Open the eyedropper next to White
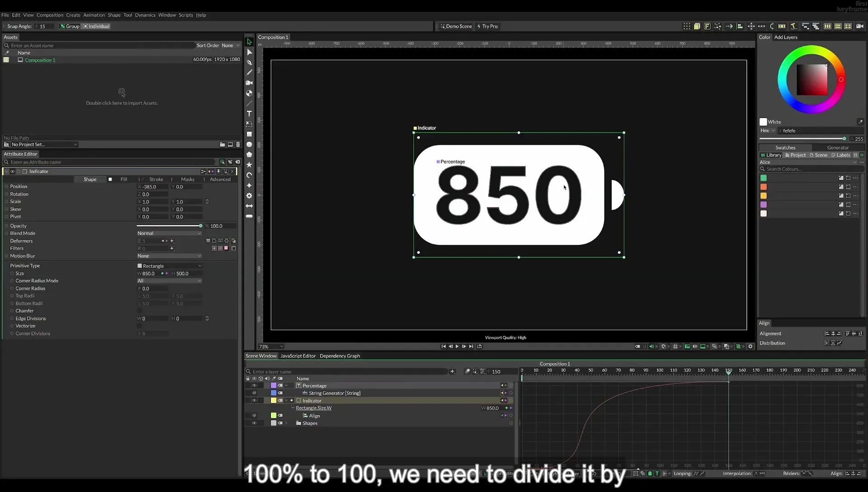Image resolution: width=868 pixels, height=492 pixels. [x=860, y=122]
